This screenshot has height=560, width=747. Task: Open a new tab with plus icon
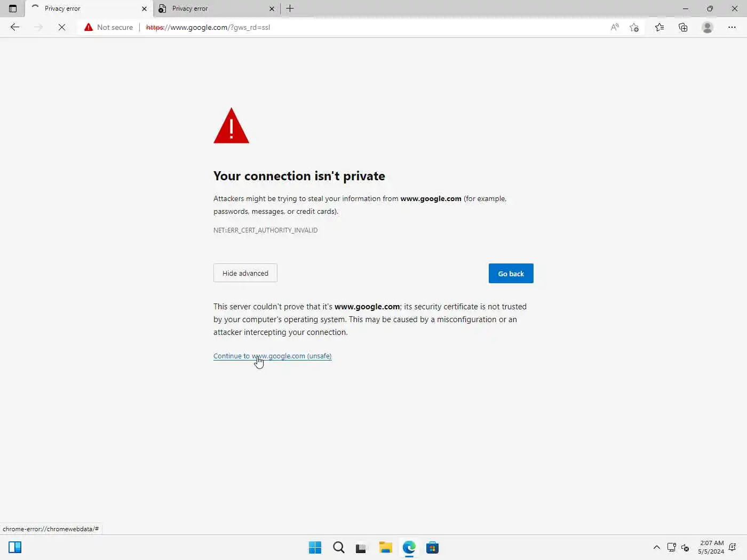(x=290, y=9)
